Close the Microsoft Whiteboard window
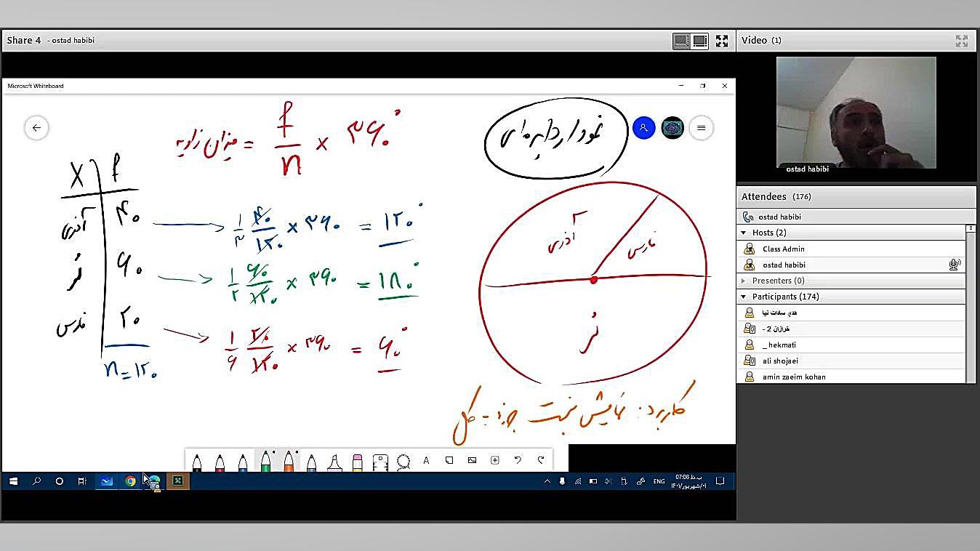Viewport: 980px width, 551px height. point(725,86)
